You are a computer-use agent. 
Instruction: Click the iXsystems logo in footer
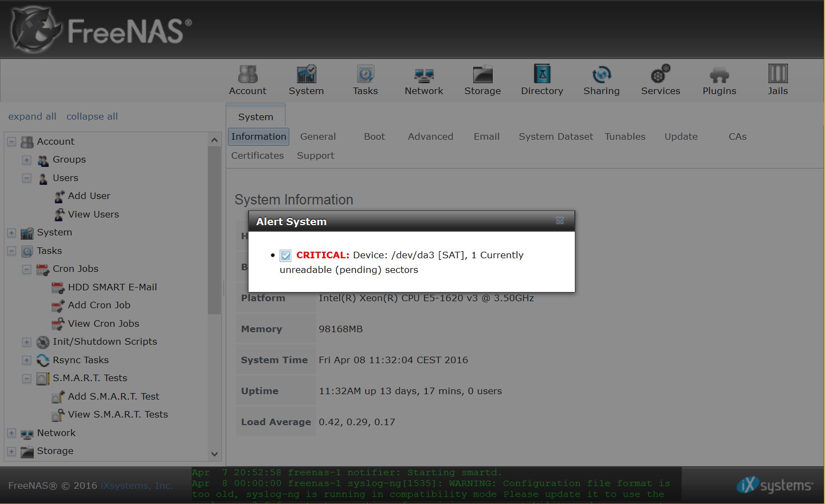[x=774, y=484]
